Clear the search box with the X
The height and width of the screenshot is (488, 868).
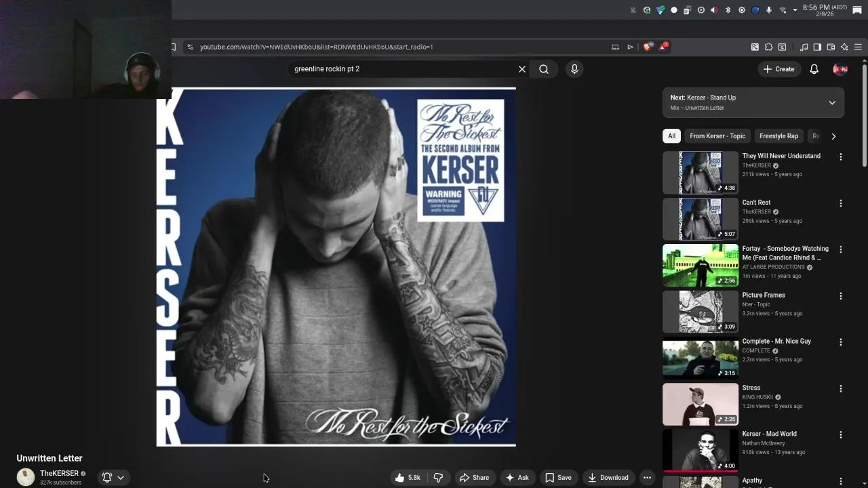point(522,69)
